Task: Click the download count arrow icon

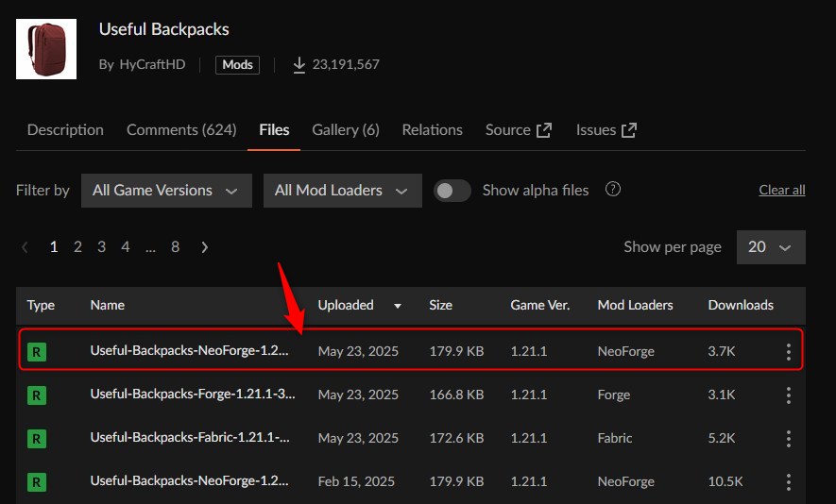Action: [x=299, y=65]
